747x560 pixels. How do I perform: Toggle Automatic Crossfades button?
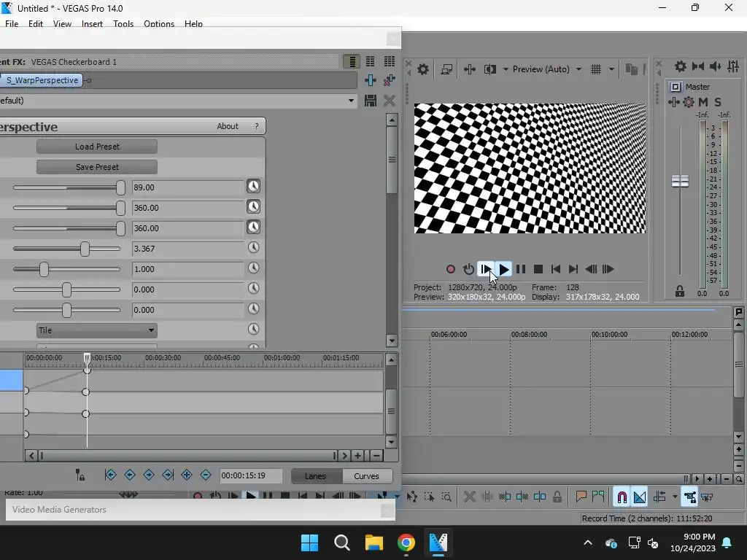[x=640, y=497]
